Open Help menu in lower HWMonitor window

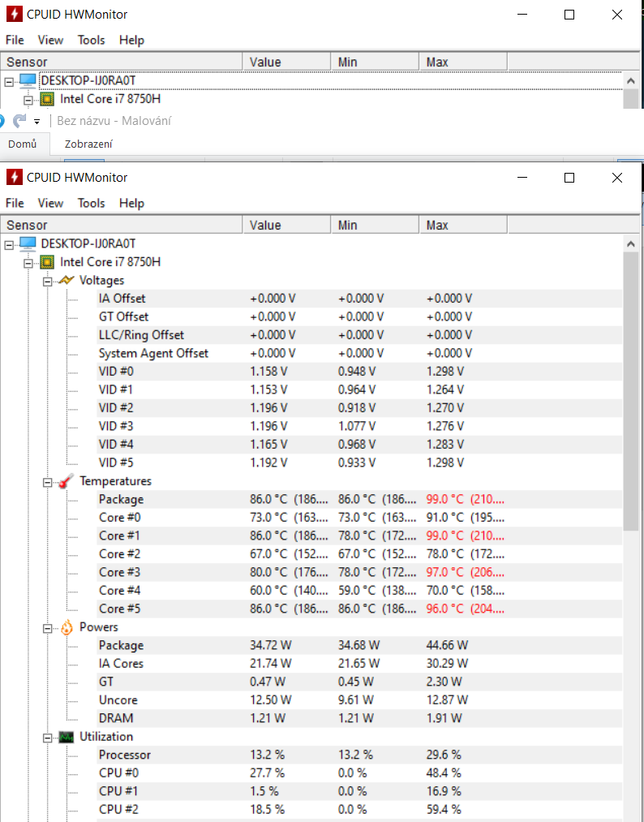tap(131, 203)
